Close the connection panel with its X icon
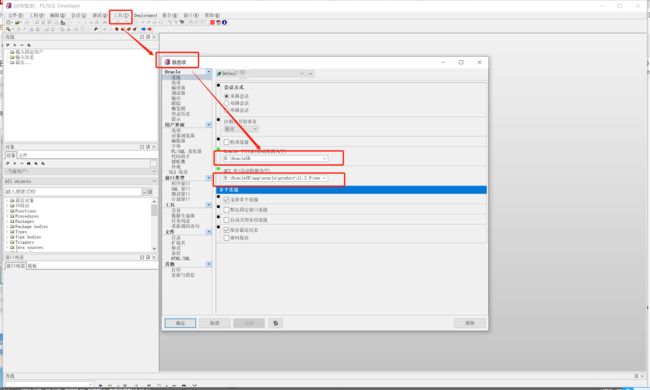The height and width of the screenshot is (390, 650). (154, 37)
